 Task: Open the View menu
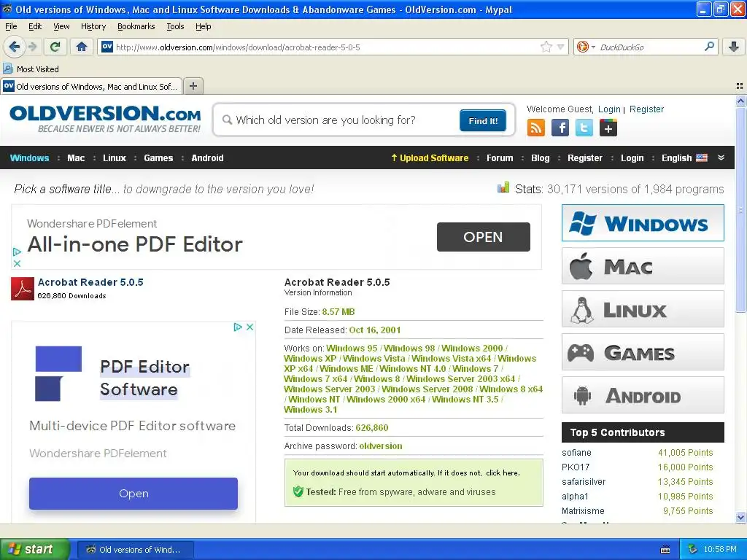(x=61, y=26)
